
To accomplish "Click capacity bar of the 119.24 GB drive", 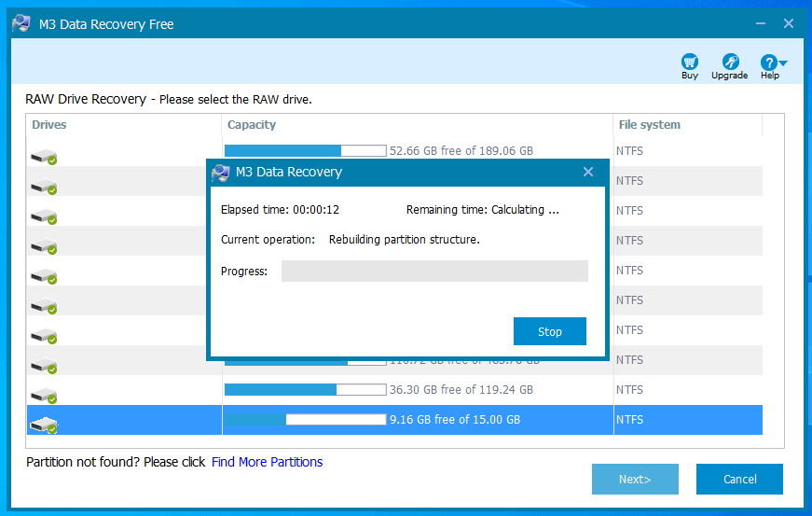I will pos(306,390).
